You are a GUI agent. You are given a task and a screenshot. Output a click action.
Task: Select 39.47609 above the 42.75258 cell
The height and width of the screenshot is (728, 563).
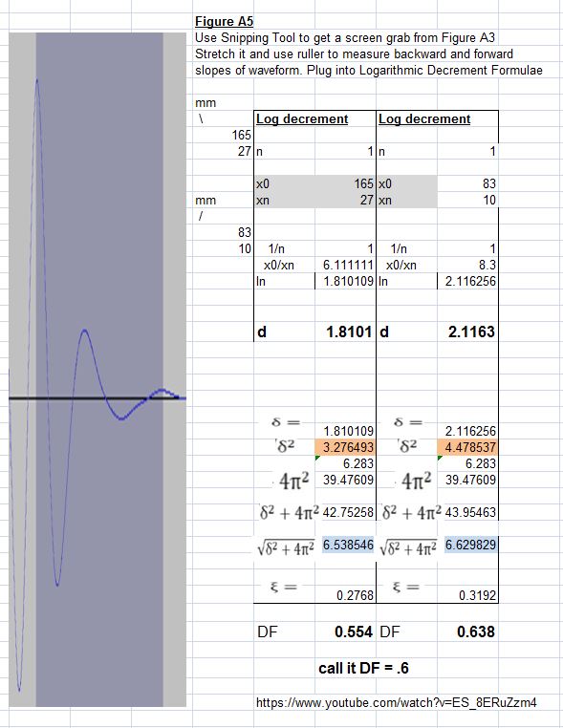pyautogui.click(x=348, y=480)
